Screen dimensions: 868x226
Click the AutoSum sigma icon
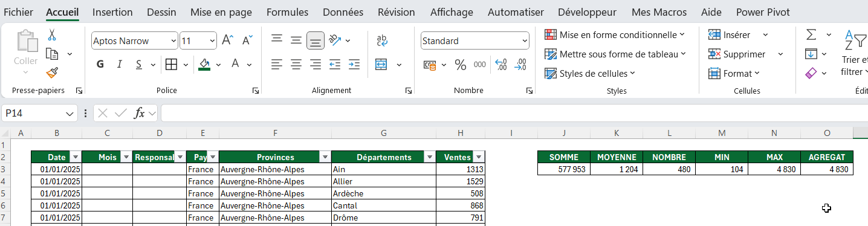811,34
